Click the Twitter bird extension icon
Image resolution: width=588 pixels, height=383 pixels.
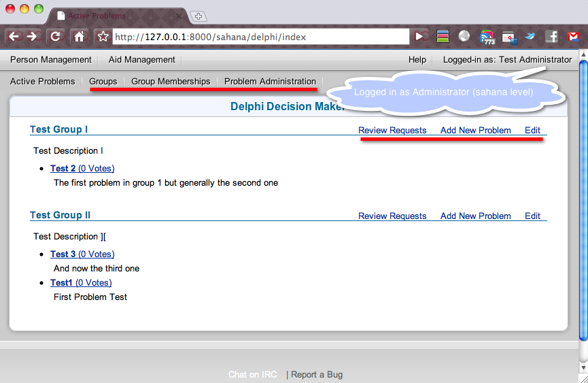pos(530,37)
